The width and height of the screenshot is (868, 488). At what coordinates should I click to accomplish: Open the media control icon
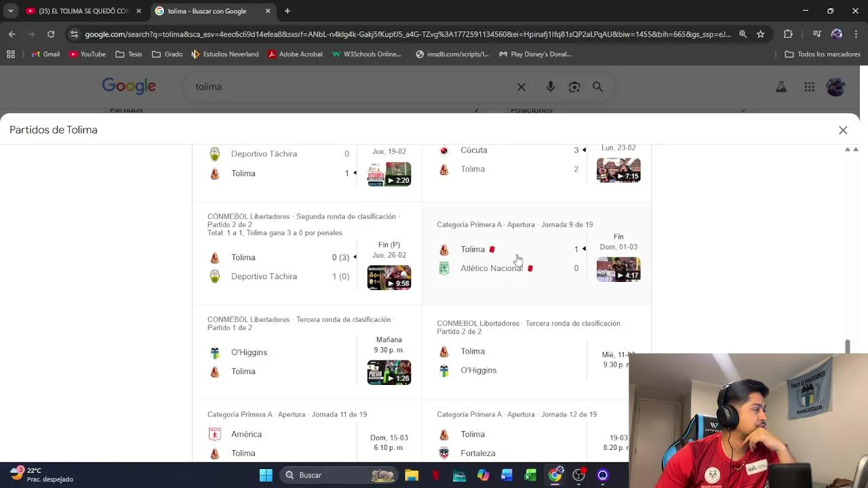[817, 34]
